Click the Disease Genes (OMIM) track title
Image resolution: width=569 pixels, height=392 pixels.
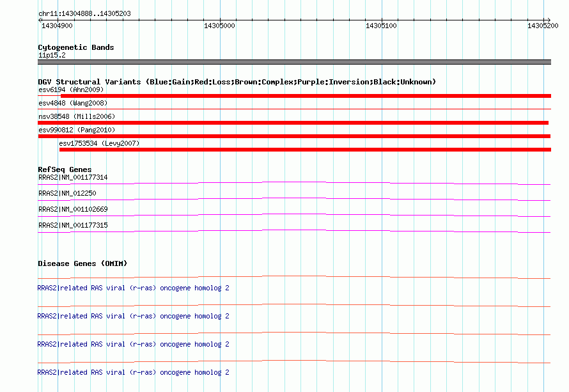click(82, 263)
